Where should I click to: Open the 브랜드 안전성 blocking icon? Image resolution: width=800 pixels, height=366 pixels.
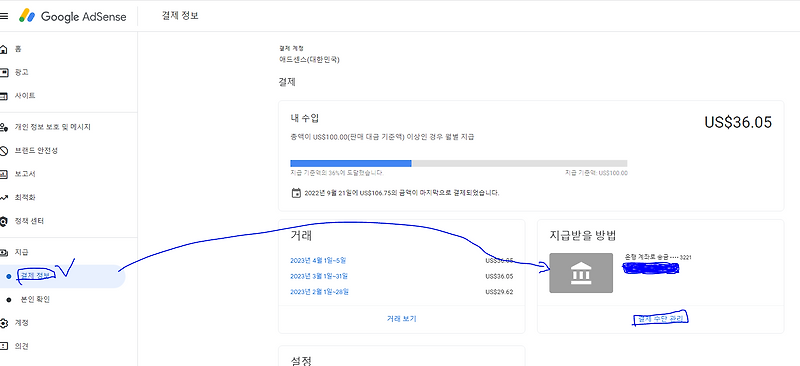point(4,151)
